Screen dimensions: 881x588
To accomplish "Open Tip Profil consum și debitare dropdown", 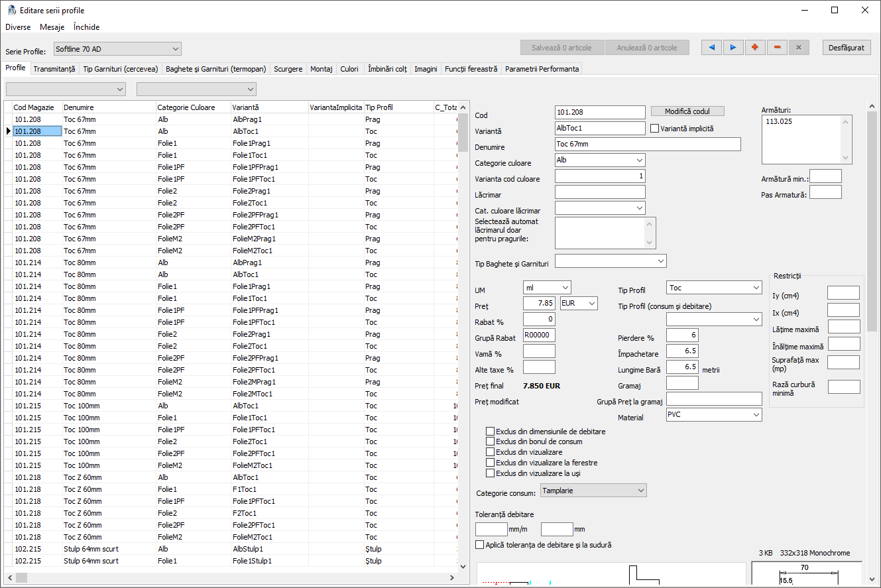I will pos(714,320).
